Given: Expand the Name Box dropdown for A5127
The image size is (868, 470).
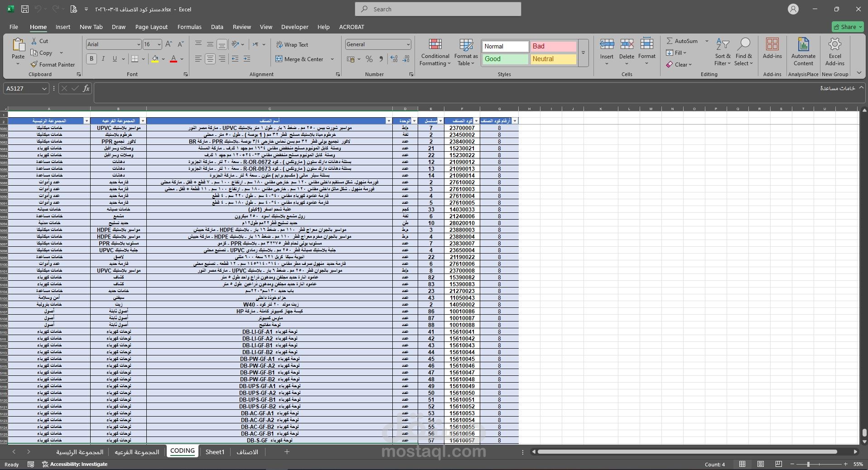Looking at the screenshot, I should tap(44, 89).
